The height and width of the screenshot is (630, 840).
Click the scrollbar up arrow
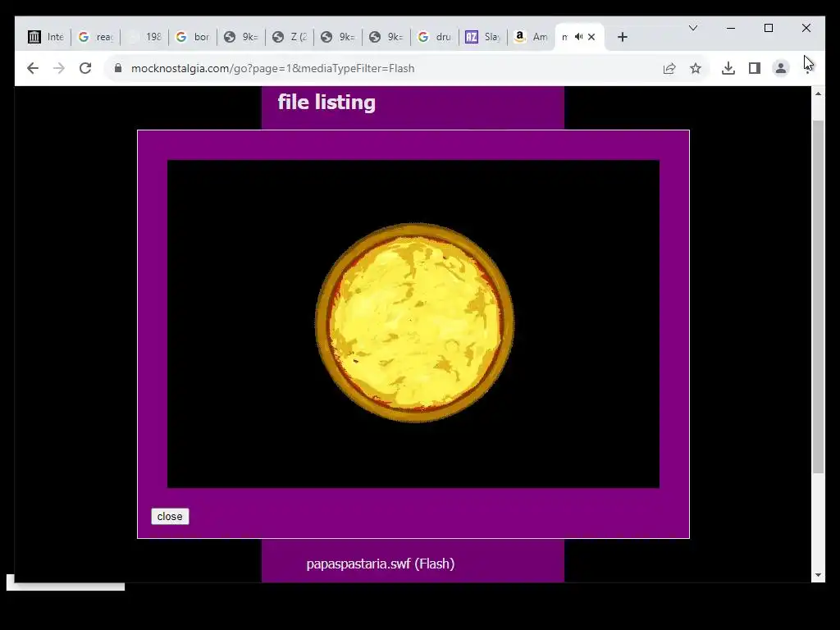(818, 94)
